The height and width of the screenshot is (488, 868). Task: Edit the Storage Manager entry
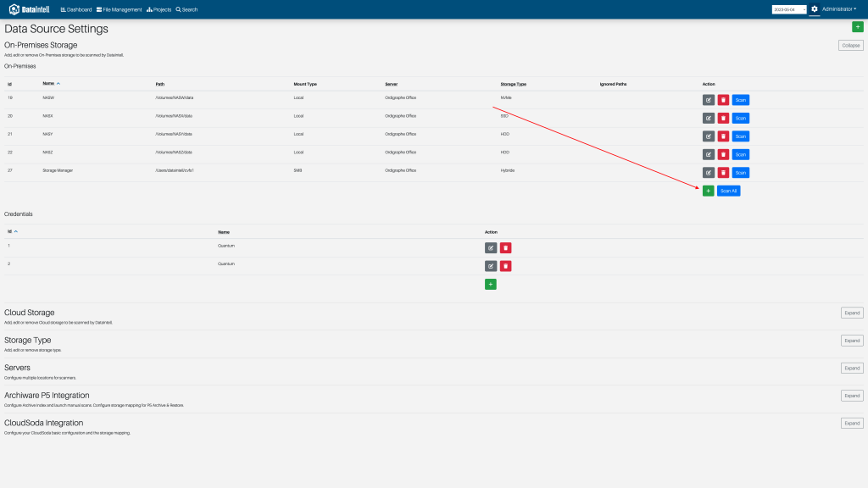708,173
